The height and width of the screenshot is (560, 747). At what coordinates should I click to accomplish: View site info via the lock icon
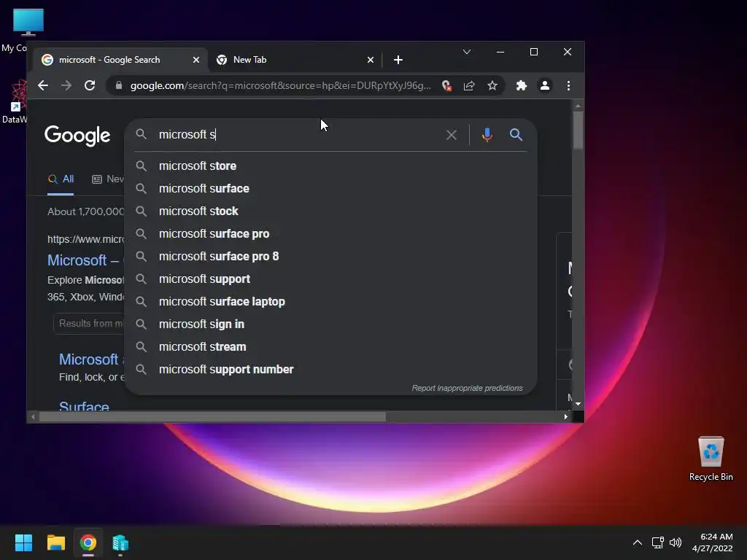tap(119, 86)
